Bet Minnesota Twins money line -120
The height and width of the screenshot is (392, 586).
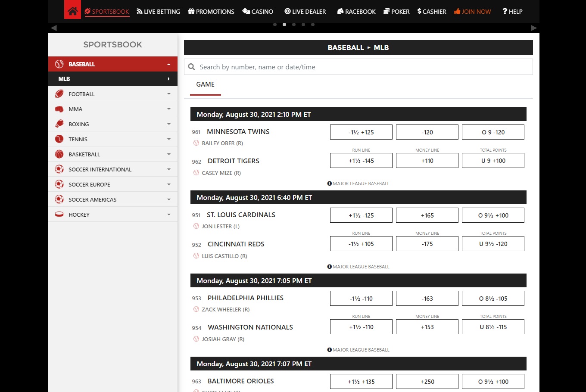coord(427,132)
